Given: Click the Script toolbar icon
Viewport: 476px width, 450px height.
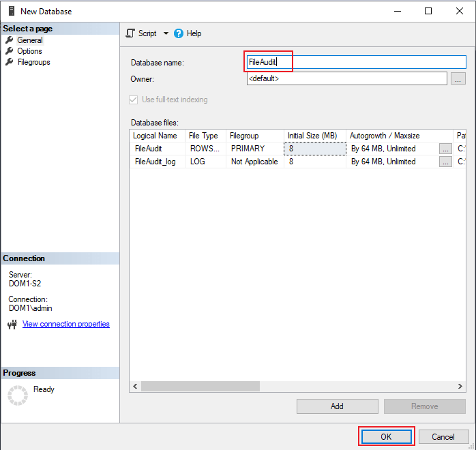Looking at the screenshot, I should 131,33.
